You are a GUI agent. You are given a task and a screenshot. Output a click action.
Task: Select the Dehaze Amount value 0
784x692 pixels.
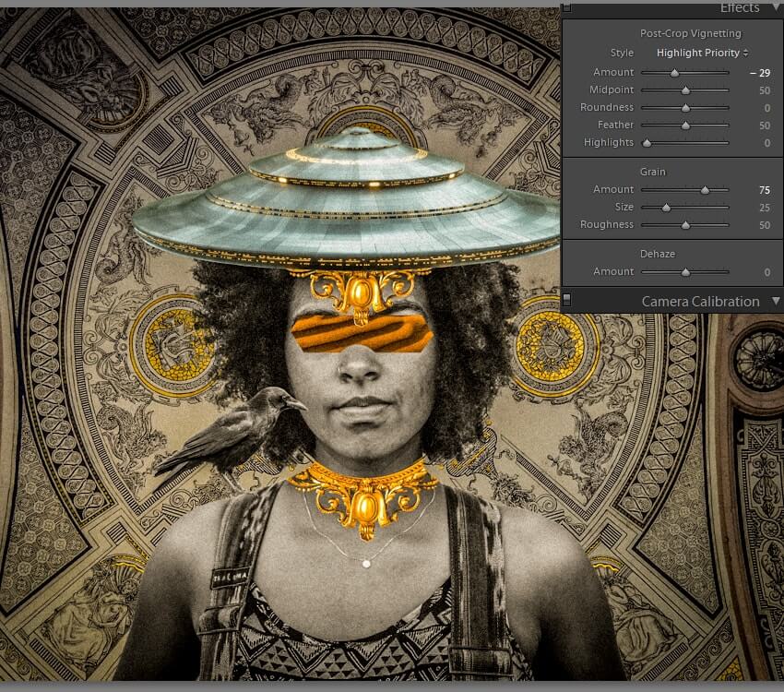767,272
